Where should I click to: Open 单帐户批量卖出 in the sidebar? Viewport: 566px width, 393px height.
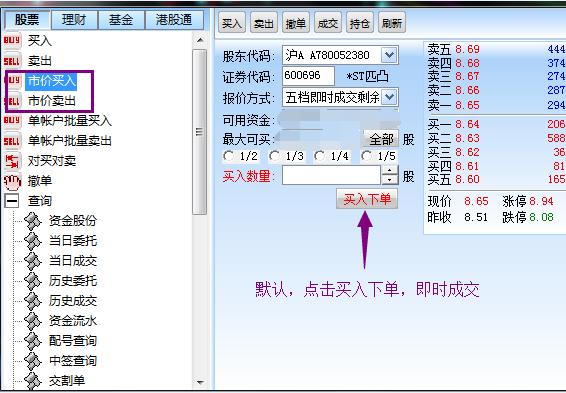[x=70, y=141]
